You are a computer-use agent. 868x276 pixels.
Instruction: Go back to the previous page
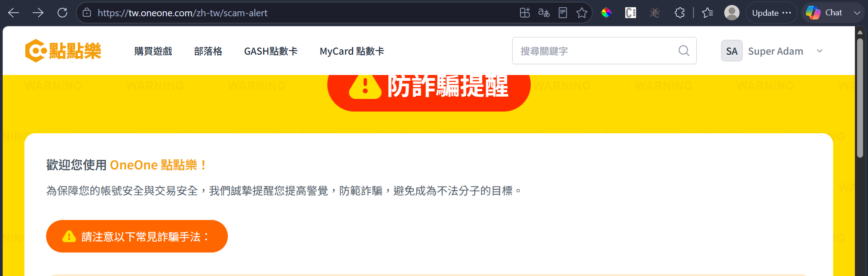pyautogui.click(x=14, y=13)
